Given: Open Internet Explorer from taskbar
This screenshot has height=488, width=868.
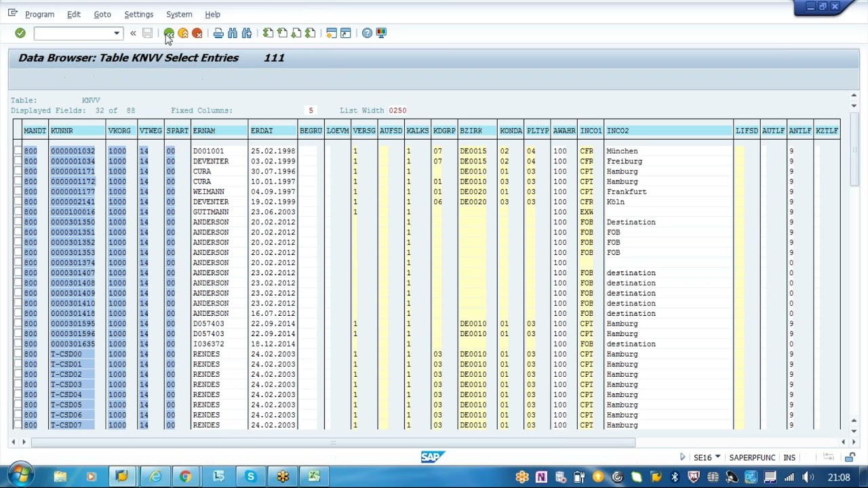Looking at the screenshot, I should click(x=155, y=476).
